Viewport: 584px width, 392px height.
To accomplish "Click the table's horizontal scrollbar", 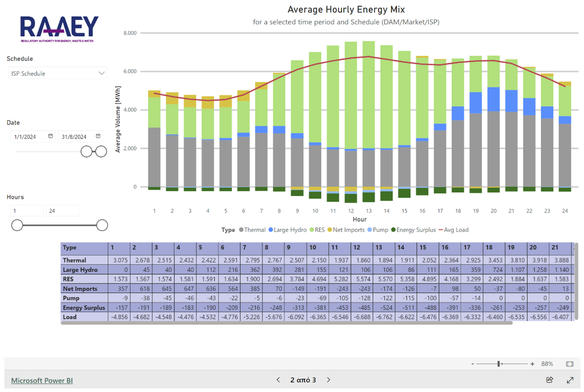I will pos(287,323).
